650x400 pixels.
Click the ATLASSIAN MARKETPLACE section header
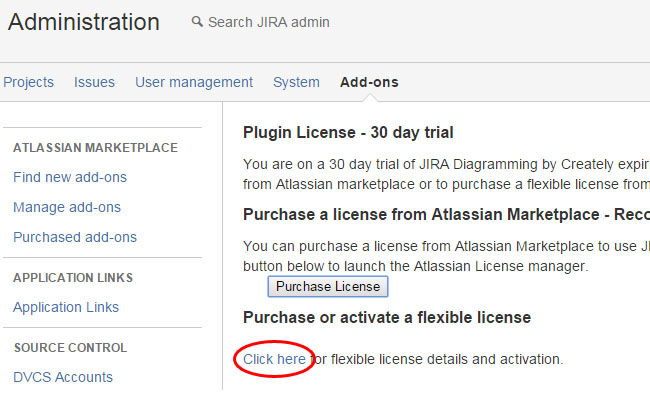coord(95,147)
